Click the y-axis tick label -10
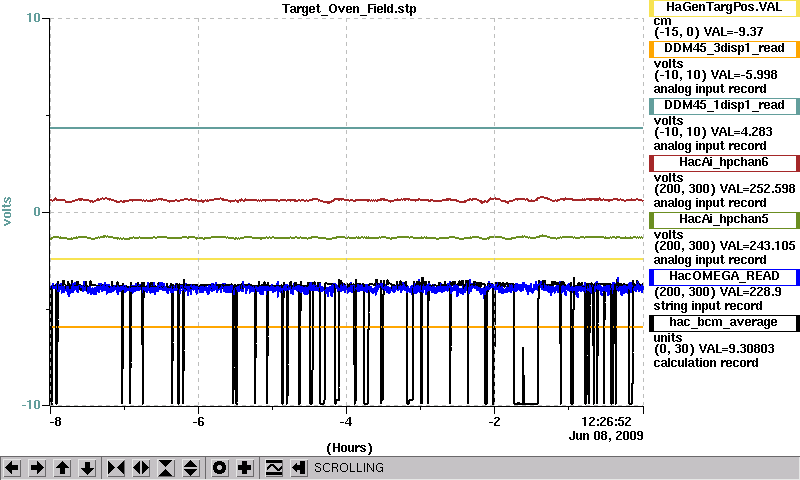Screen dimensions: 800x480 coord(31,405)
